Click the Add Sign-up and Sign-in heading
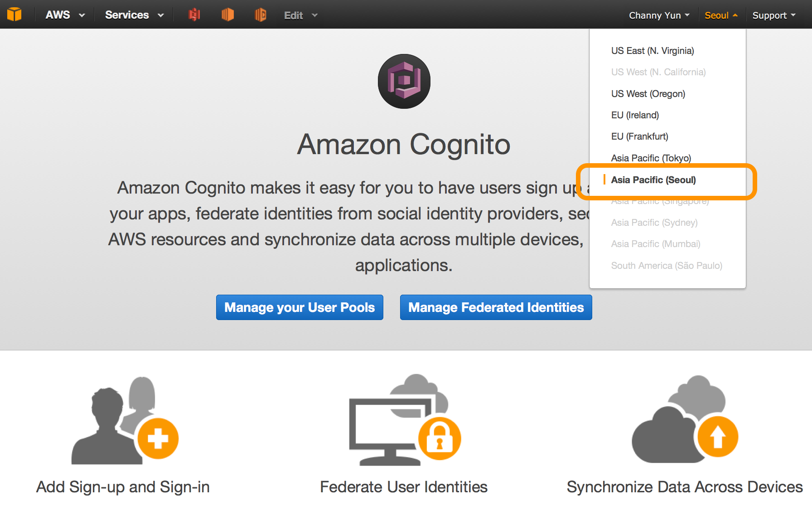The image size is (812, 505). tap(123, 487)
